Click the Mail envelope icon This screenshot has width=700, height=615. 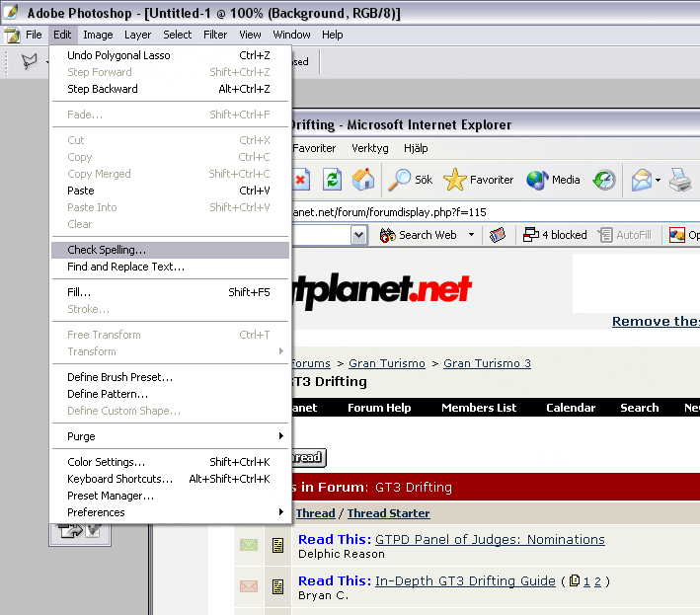pyautogui.click(x=642, y=180)
